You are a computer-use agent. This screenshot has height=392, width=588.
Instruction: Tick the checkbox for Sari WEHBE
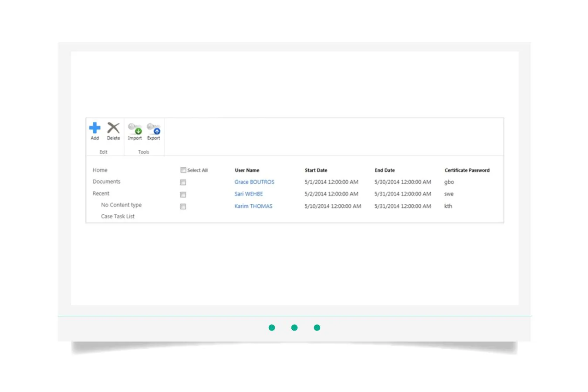(x=183, y=195)
